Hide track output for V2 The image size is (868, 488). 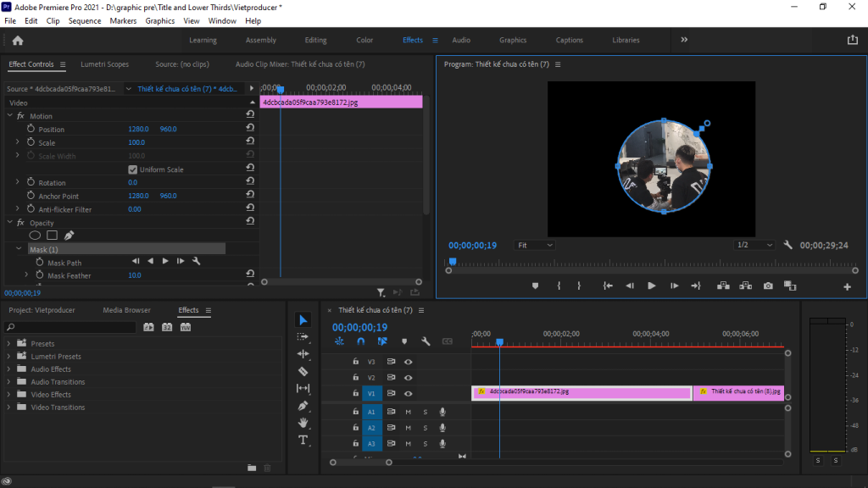tap(409, 377)
